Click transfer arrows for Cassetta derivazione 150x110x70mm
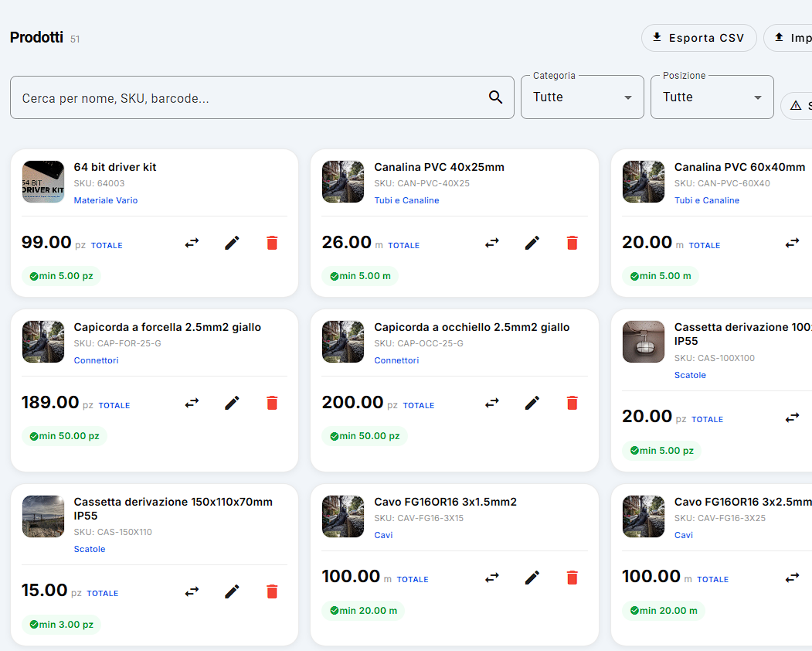 192,591
